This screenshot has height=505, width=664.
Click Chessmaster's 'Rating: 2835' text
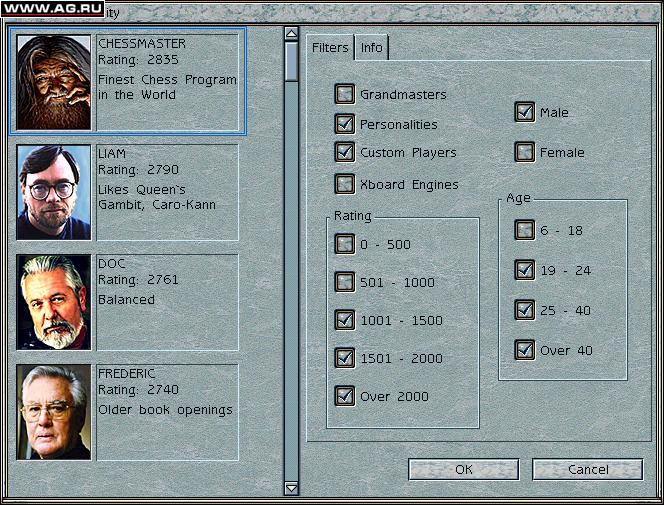(x=138, y=60)
